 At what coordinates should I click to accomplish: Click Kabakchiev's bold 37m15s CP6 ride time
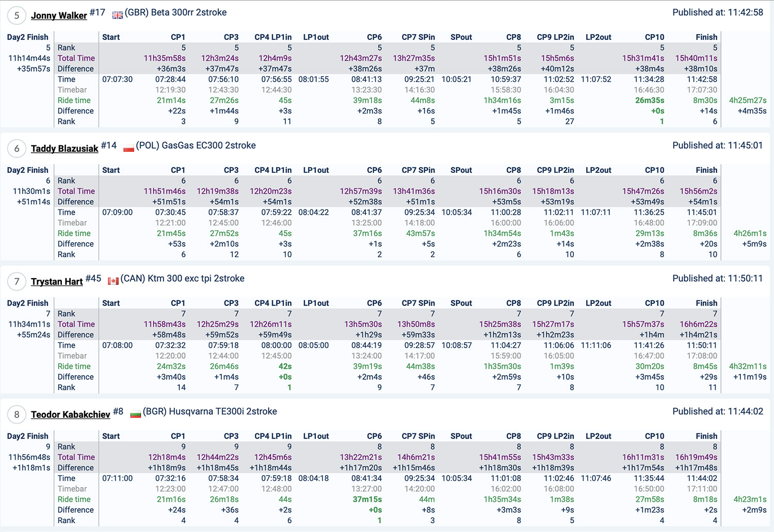coord(367,499)
